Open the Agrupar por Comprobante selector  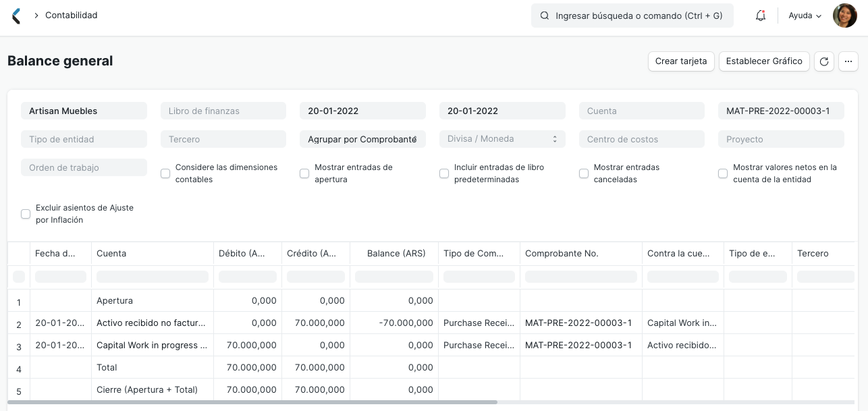(362, 139)
